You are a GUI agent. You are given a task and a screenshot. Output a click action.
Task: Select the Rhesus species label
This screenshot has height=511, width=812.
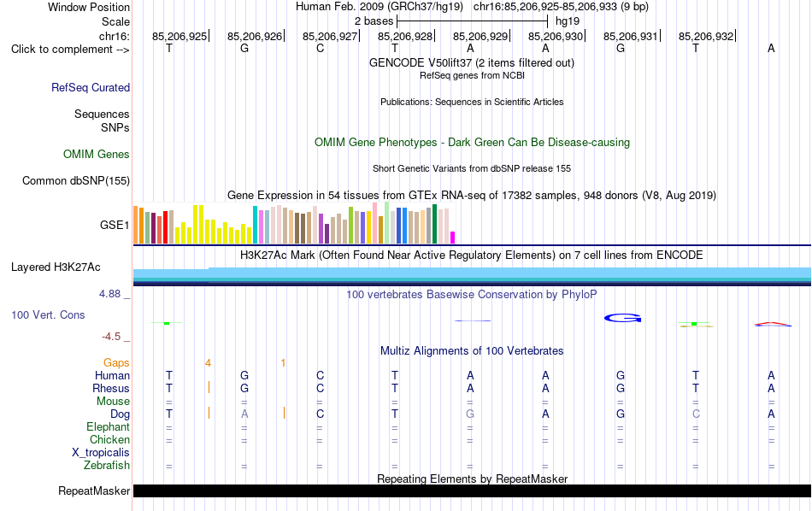[x=111, y=388]
